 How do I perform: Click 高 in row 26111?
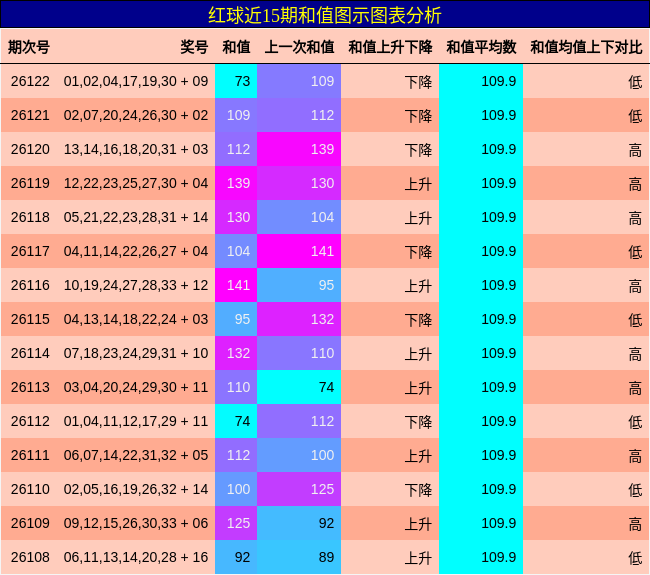tap(635, 456)
